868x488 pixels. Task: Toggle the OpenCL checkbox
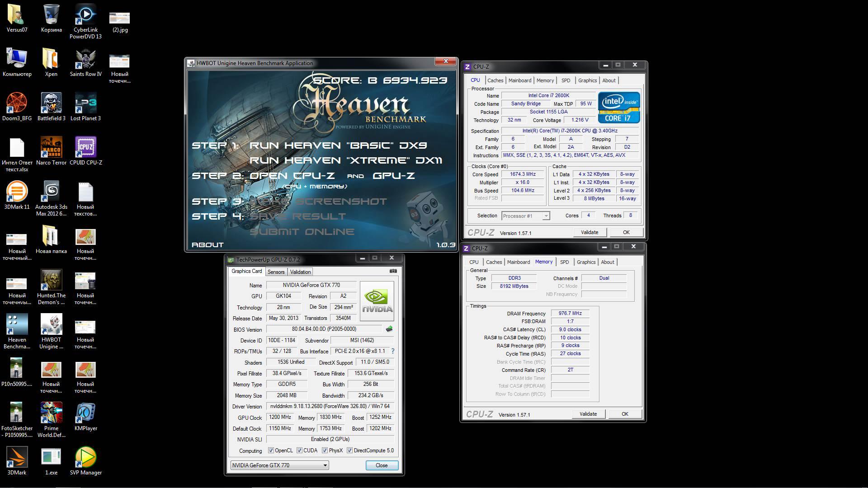271,450
